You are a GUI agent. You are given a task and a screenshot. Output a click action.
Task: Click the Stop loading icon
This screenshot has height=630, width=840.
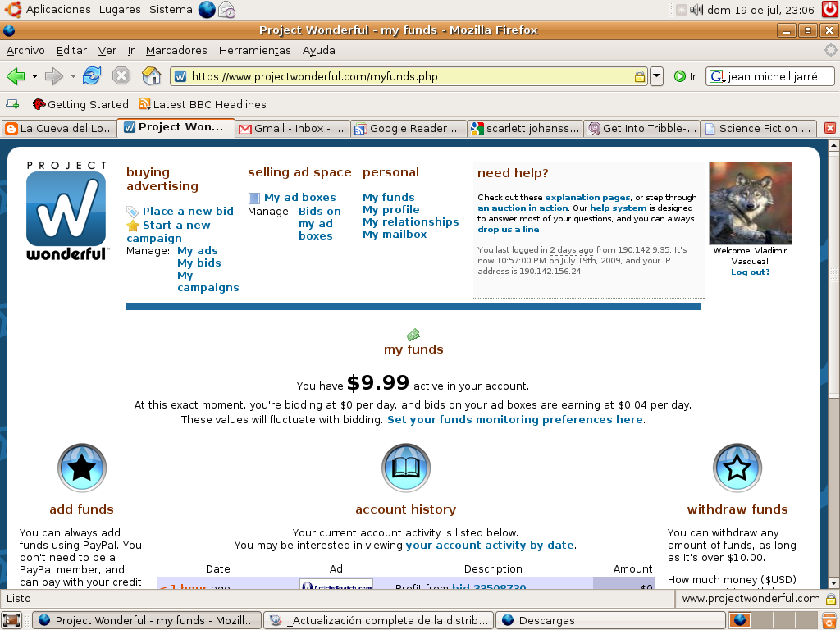pyautogui.click(x=121, y=76)
